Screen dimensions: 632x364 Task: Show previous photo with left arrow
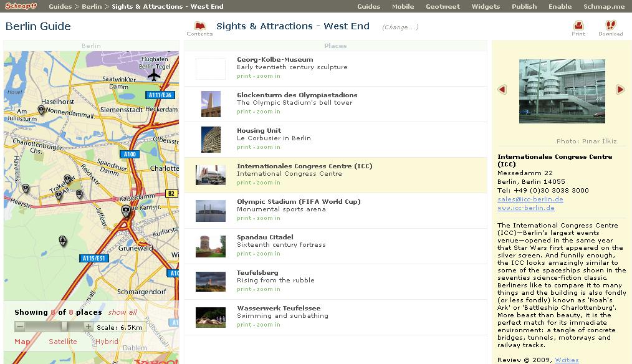(502, 90)
